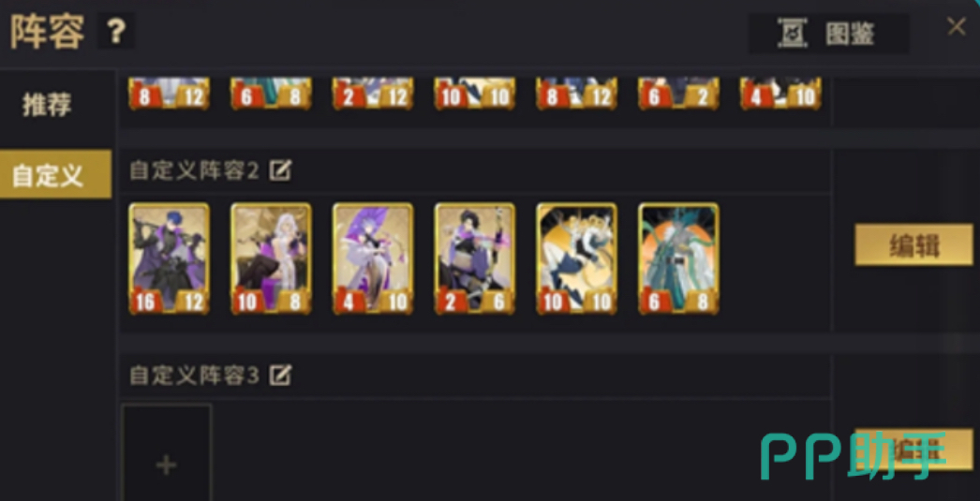Choose the card with stats 2 and 6

475,258
